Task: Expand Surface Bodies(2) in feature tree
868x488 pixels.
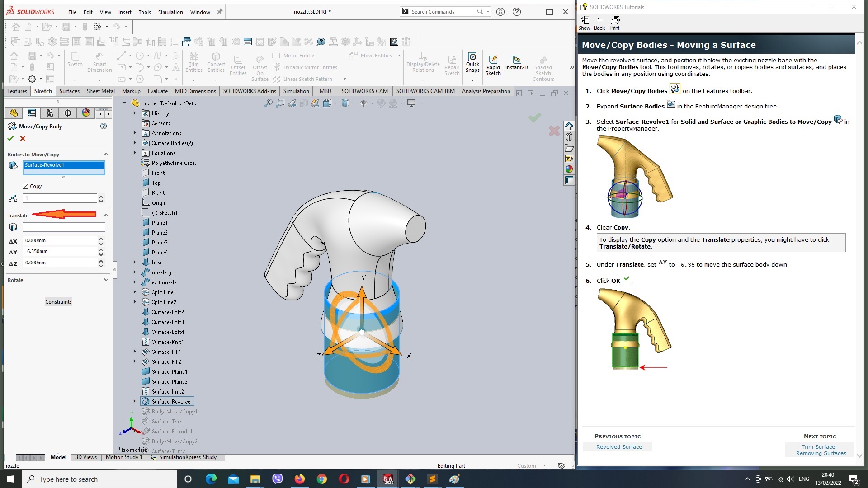Action: tap(135, 143)
